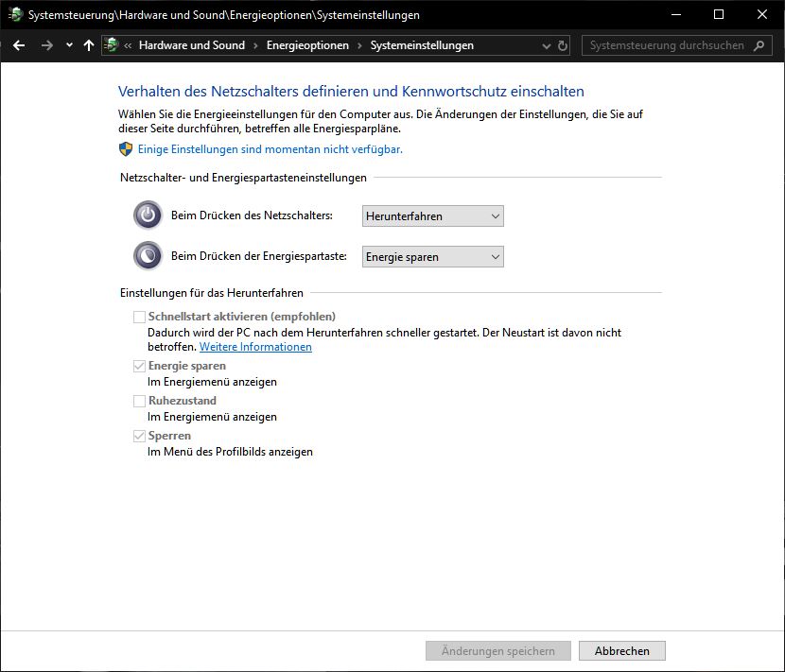
Task: Select Systemeinstellungen breadcrumb
Action: [422, 45]
